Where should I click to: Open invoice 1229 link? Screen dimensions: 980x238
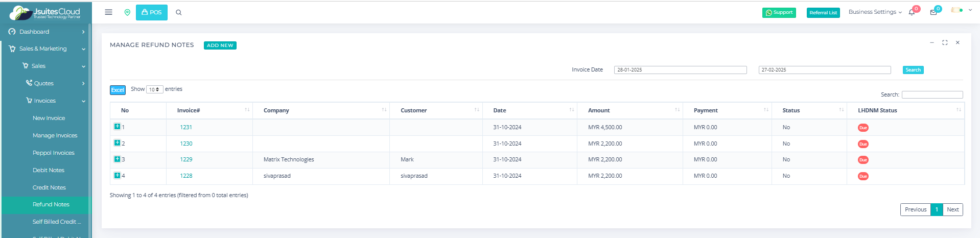(186, 159)
